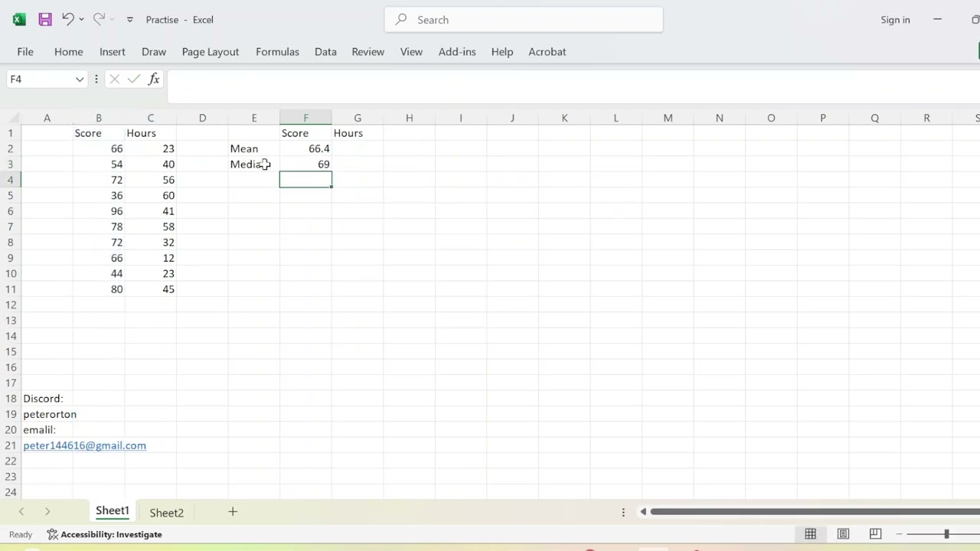Click the Mean label cell
980x551 pixels.
pyautogui.click(x=254, y=148)
